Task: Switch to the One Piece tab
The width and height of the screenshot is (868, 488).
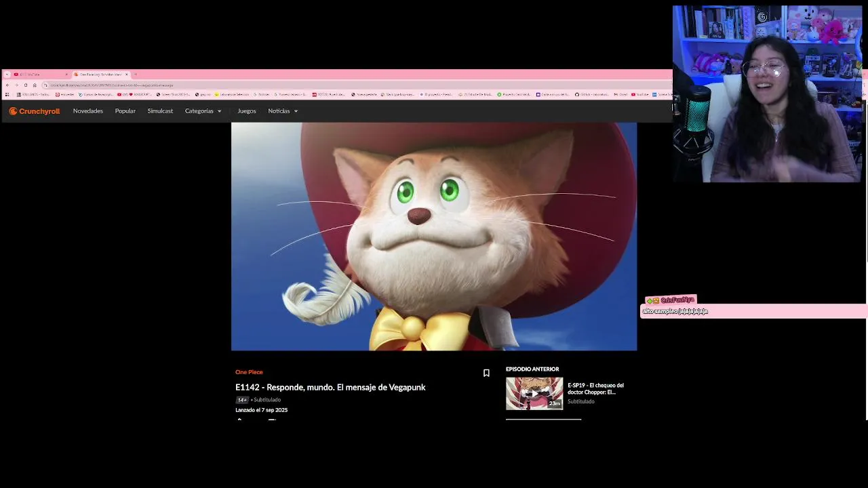Action: (100, 74)
